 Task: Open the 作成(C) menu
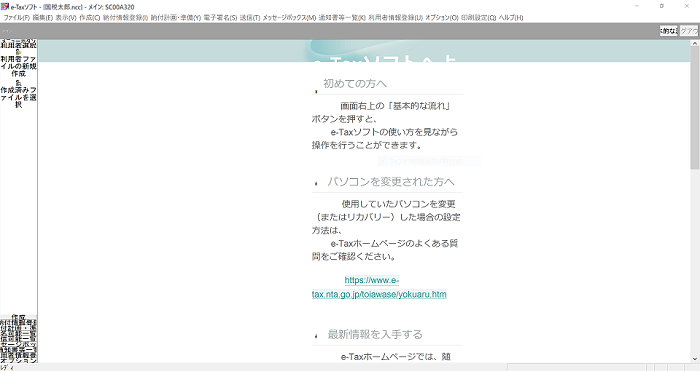pos(90,18)
